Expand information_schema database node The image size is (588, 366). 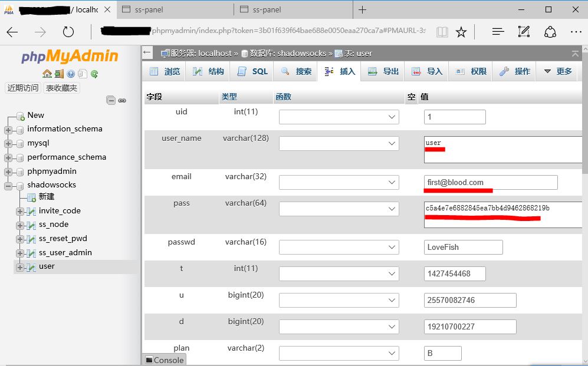point(8,130)
